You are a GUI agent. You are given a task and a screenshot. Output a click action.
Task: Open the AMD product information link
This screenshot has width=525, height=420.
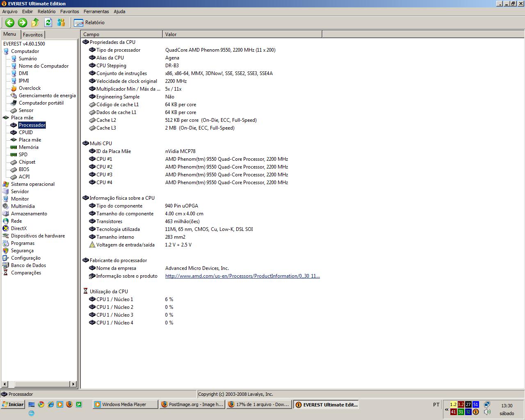(242, 276)
